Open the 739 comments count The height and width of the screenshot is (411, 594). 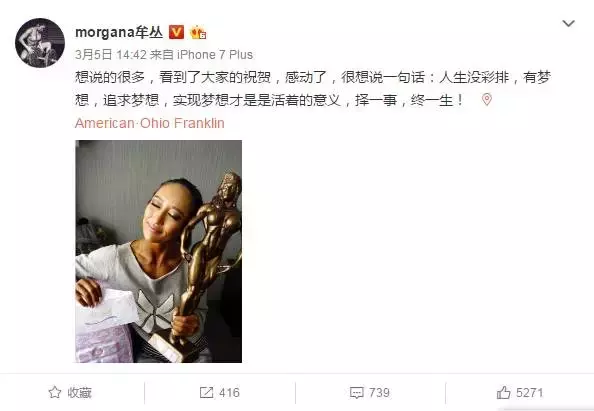point(379,393)
